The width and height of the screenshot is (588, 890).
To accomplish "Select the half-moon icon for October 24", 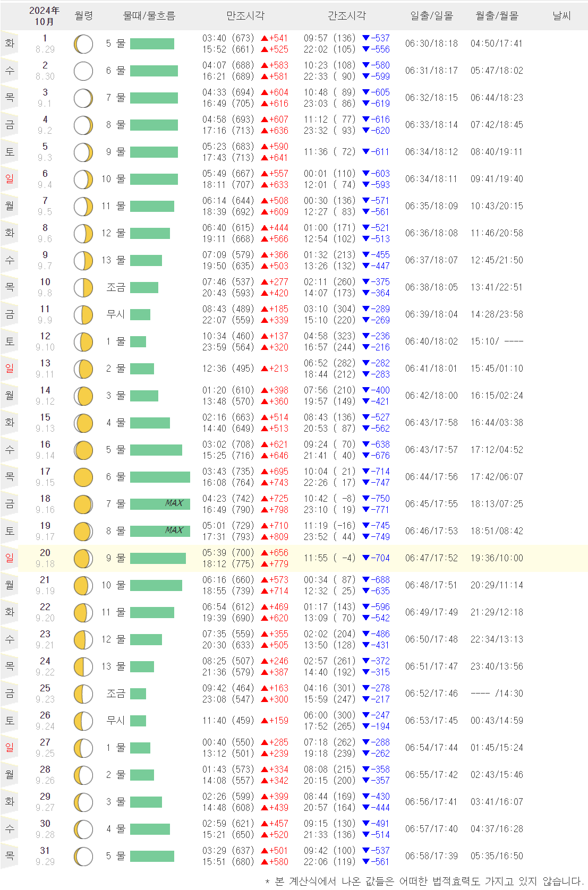I will 83,667.
